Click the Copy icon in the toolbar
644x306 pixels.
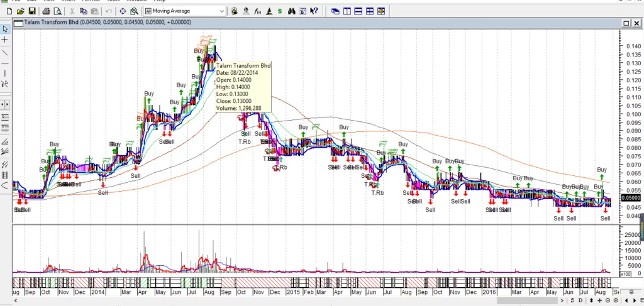click(x=84, y=11)
